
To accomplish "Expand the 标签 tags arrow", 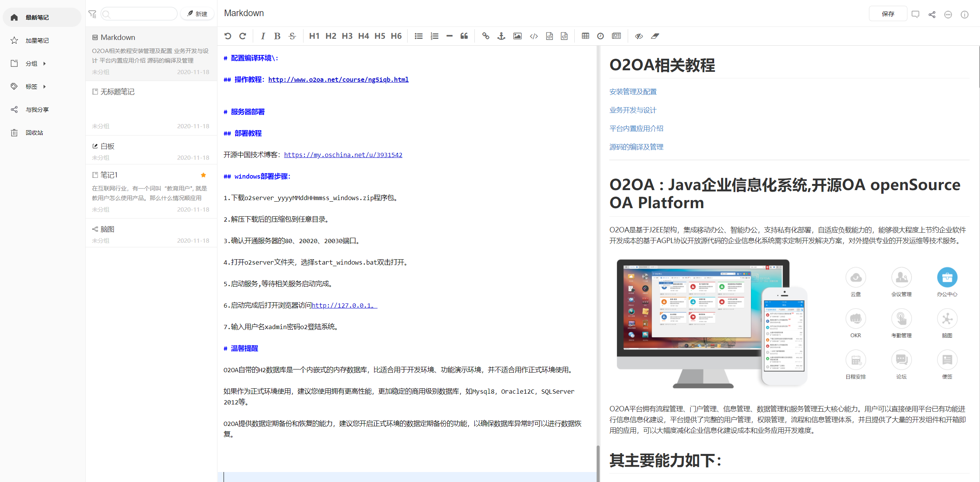I will click(x=45, y=87).
